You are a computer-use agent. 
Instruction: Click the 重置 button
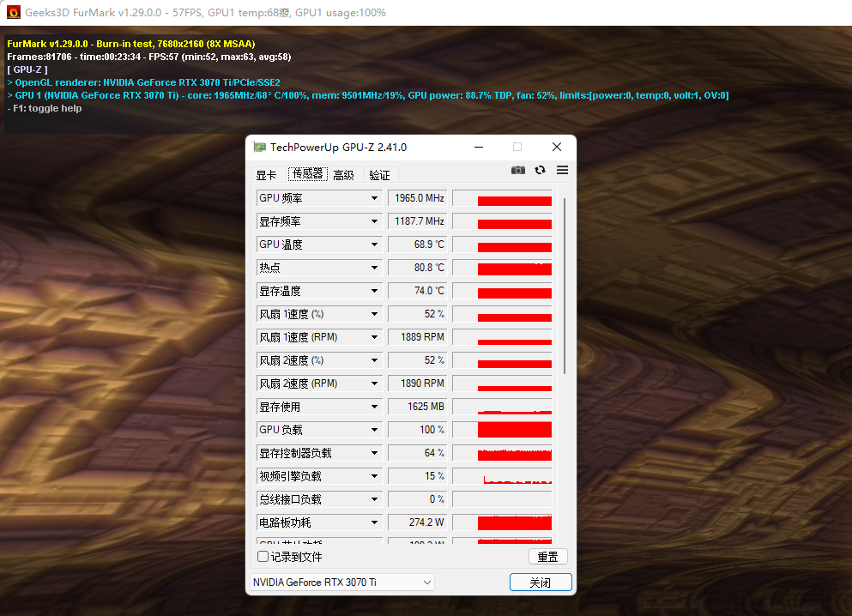[x=547, y=557]
